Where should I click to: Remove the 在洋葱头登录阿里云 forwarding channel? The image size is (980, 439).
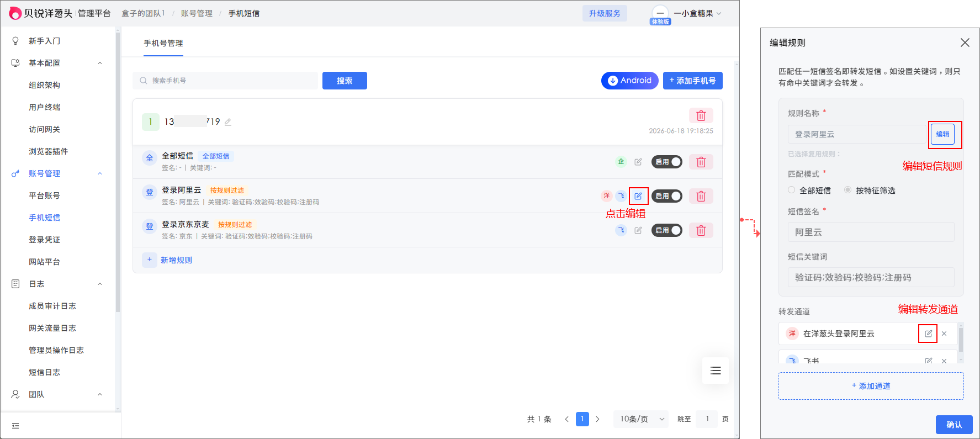pyautogui.click(x=944, y=334)
